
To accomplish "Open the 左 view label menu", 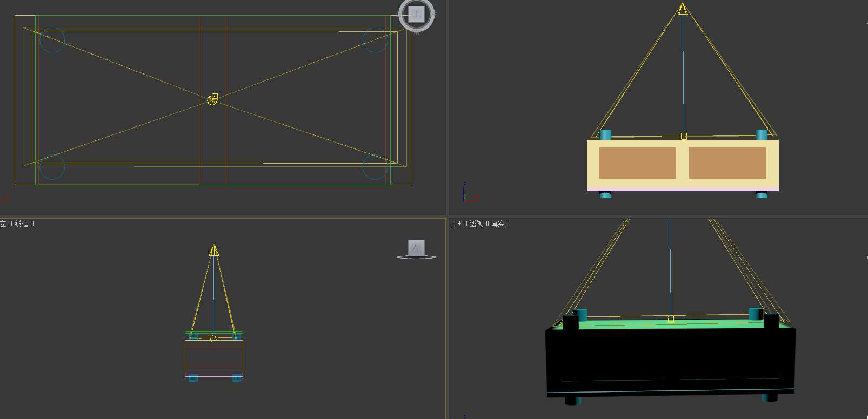I will [3, 224].
